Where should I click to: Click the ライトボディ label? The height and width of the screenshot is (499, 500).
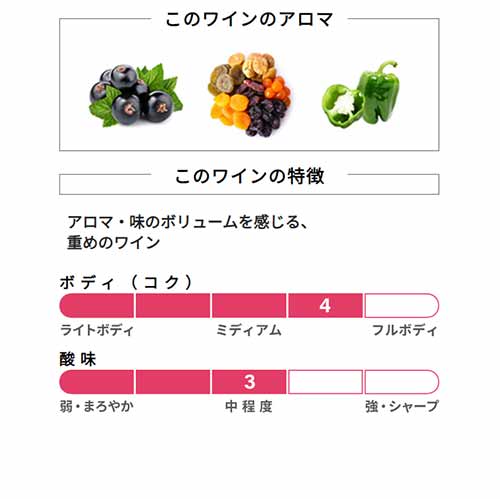point(97,330)
